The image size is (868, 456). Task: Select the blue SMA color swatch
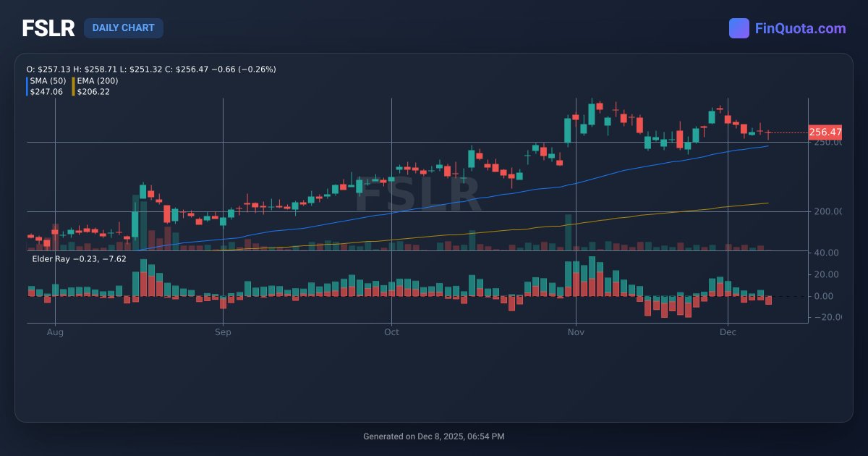[x=29, y=86]
